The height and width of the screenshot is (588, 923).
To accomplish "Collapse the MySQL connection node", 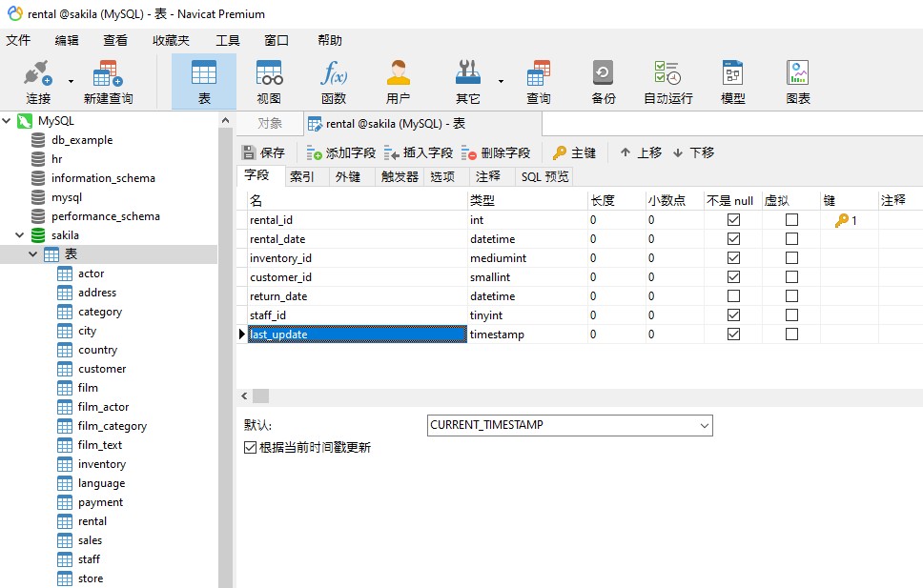I will [x=7, y=121].
